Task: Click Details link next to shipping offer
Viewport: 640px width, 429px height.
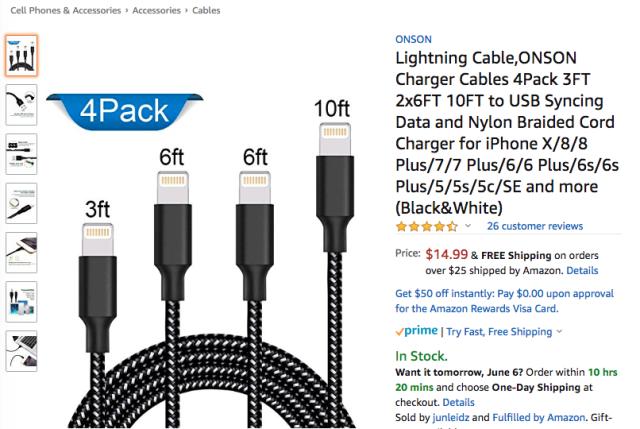Action: pos(582,270)
